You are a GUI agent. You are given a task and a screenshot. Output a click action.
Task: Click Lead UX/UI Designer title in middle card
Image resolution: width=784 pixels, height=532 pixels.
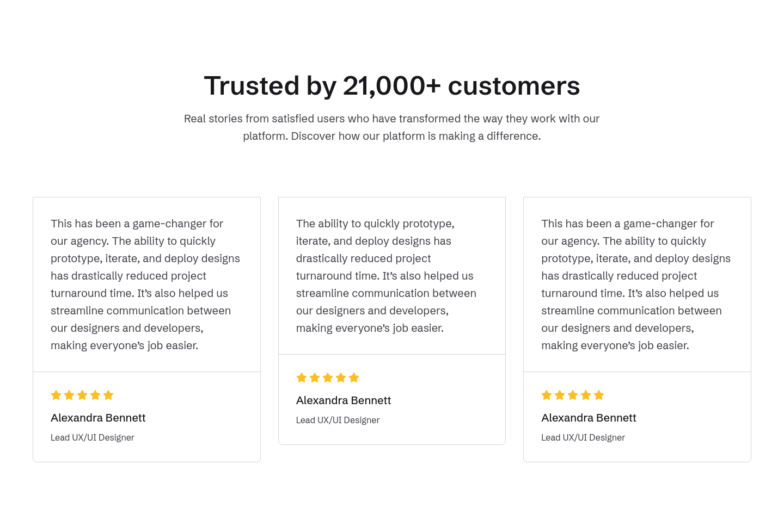(338, 420)
